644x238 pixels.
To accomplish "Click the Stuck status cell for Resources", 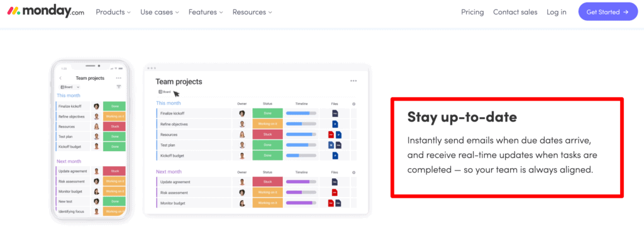I will tap(268, 134).
